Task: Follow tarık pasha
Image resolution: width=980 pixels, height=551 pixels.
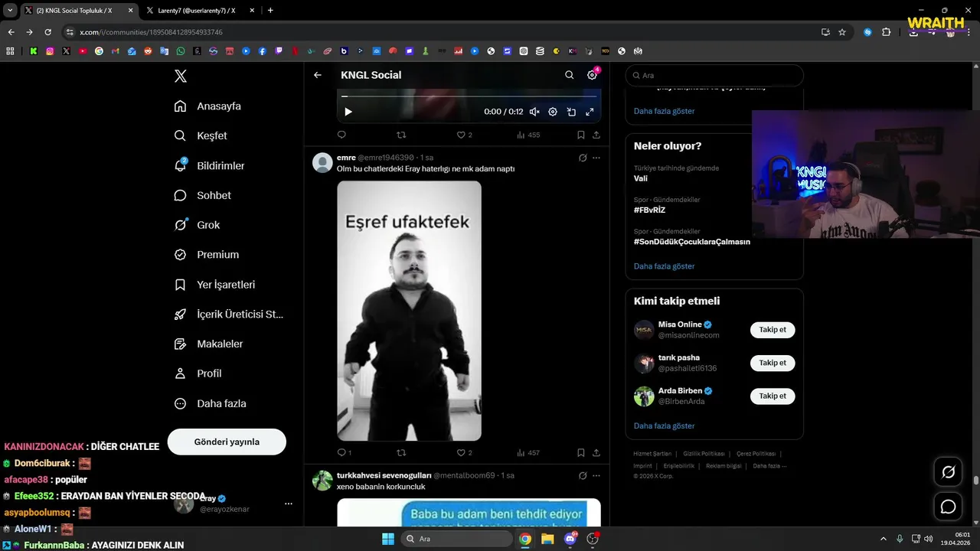Action: pos(773,363)
